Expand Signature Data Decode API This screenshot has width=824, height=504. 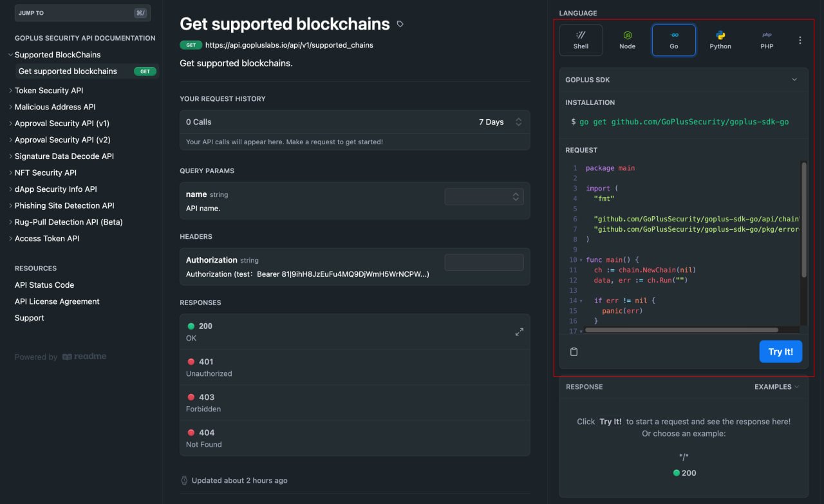coord(11,156)
